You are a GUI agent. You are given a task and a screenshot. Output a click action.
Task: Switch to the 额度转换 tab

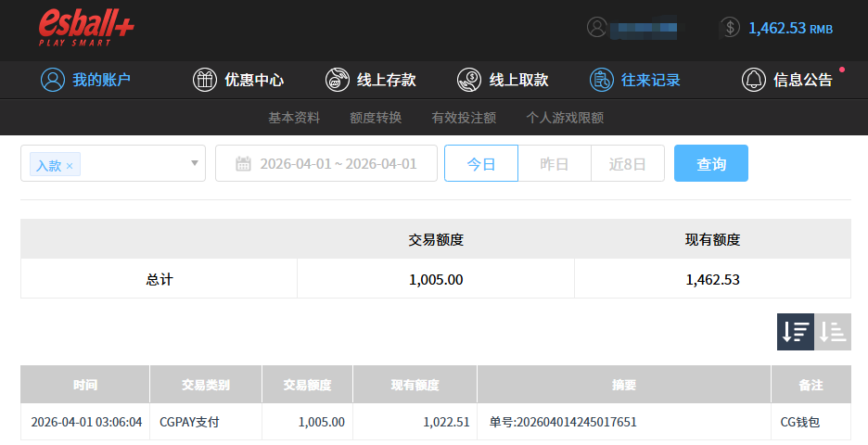click(376, 118)
